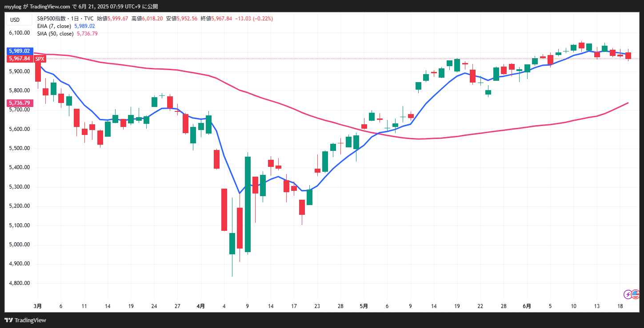644x328 pixels.
Task: Click the 3月 date axis label
Action: pyautogui.click(x=38, y=306)
